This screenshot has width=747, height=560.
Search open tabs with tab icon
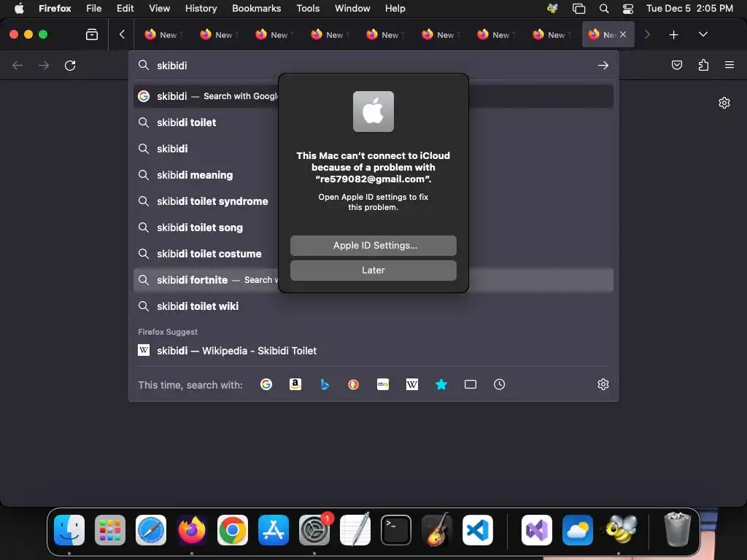tap(471, 384)
